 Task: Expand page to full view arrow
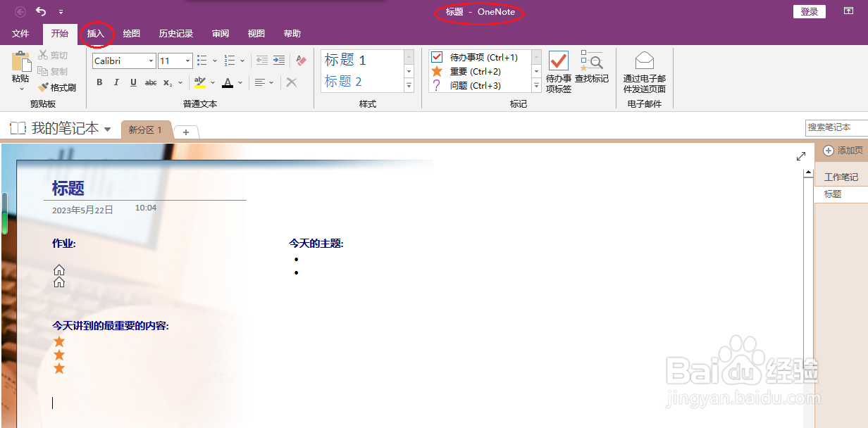(801, 156)
